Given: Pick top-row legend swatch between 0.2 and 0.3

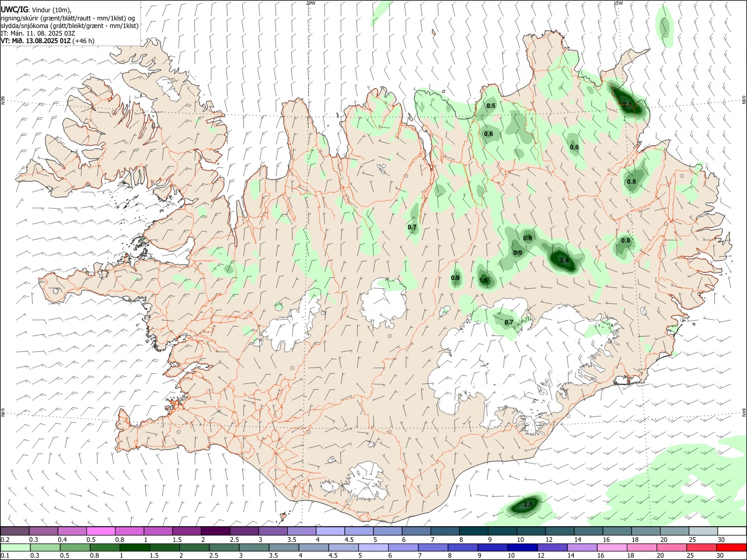Looking at the screenshot, I should click(15, 531).
